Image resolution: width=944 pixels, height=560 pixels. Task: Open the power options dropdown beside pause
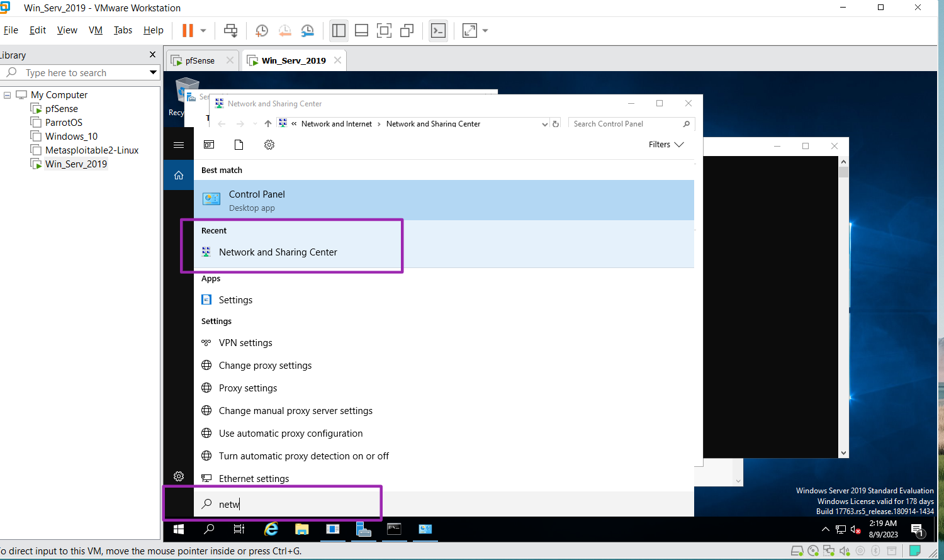pyautogui.click(x=203, y=30)
